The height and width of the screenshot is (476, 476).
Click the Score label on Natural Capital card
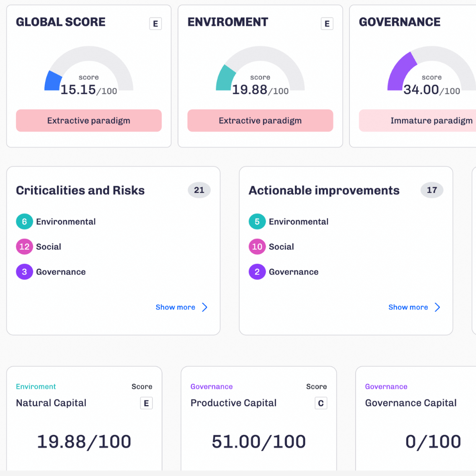[142, 387]
